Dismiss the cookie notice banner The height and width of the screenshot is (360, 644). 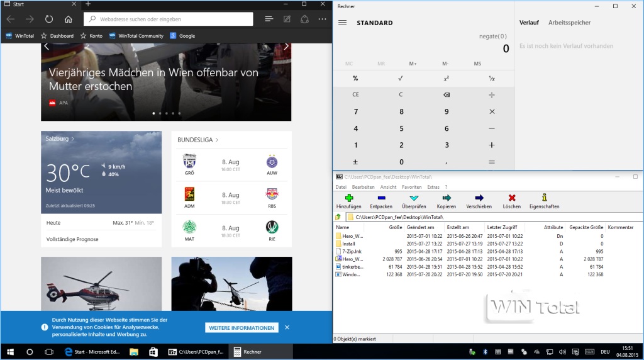tap(287, 327)
